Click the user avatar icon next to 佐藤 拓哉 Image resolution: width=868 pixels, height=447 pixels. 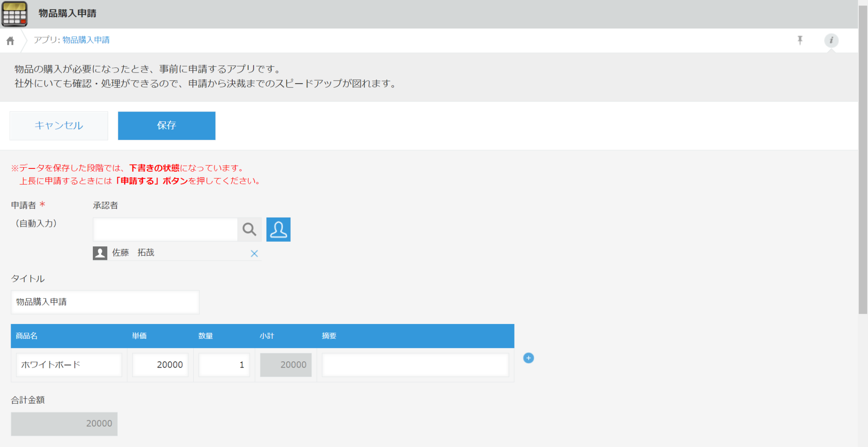[x=100, y=253]
